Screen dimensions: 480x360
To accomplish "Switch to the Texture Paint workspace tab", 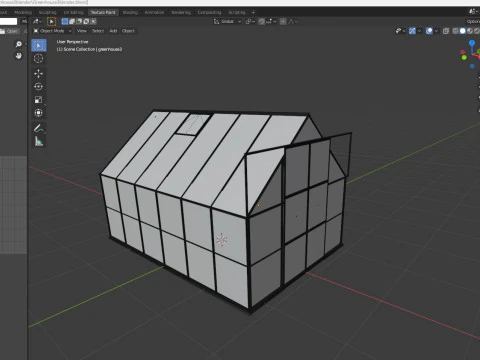I will [103, 12].
